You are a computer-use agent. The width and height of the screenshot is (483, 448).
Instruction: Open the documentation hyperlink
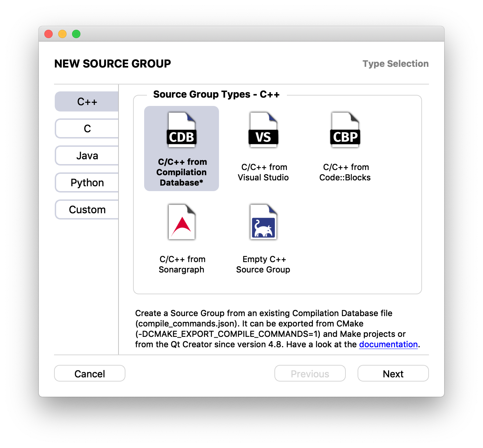(x=388, y=344)
